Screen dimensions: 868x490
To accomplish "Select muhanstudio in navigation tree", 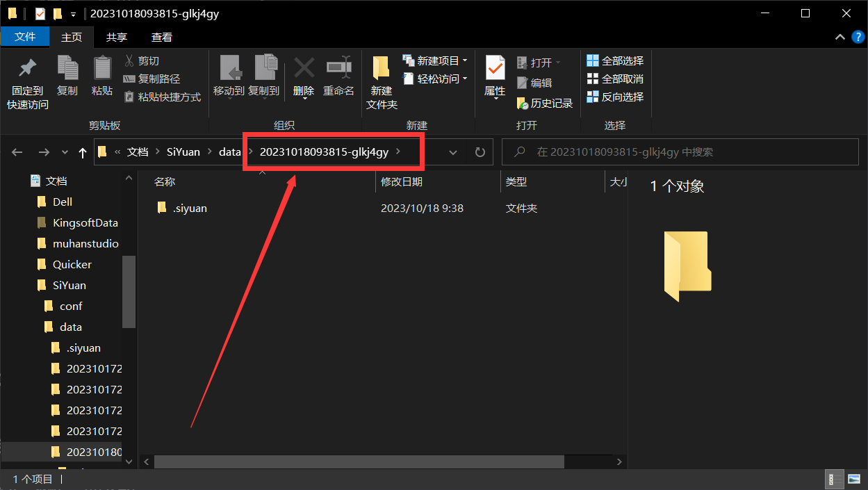I will (x=85, y=243).
